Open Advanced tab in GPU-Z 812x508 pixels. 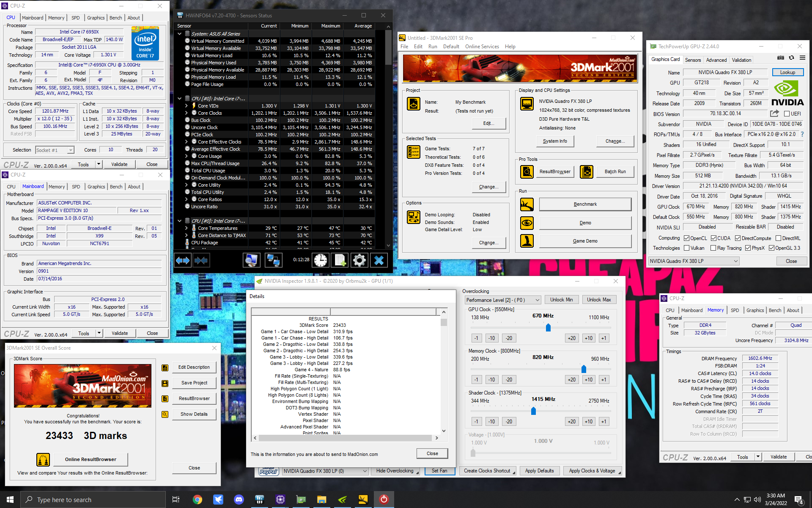(x=716, y=60)
